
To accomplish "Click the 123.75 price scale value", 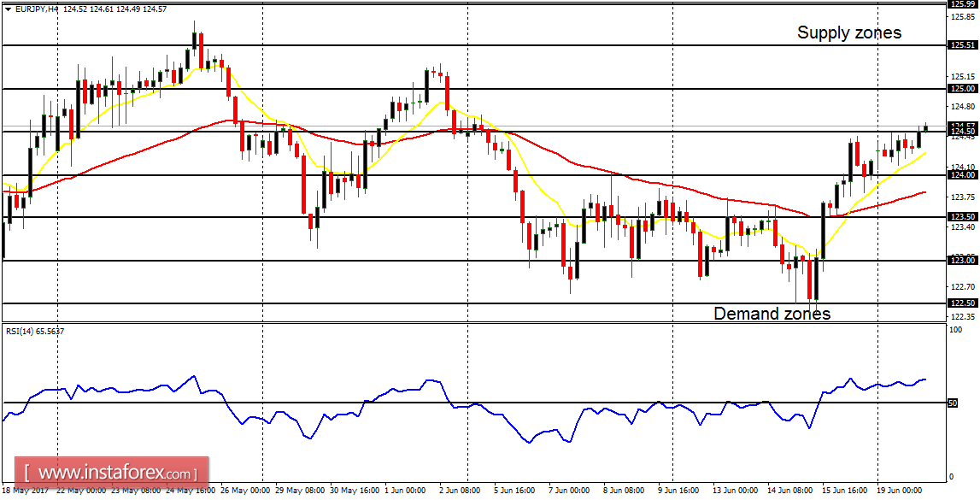I will (x=963, y=197).
